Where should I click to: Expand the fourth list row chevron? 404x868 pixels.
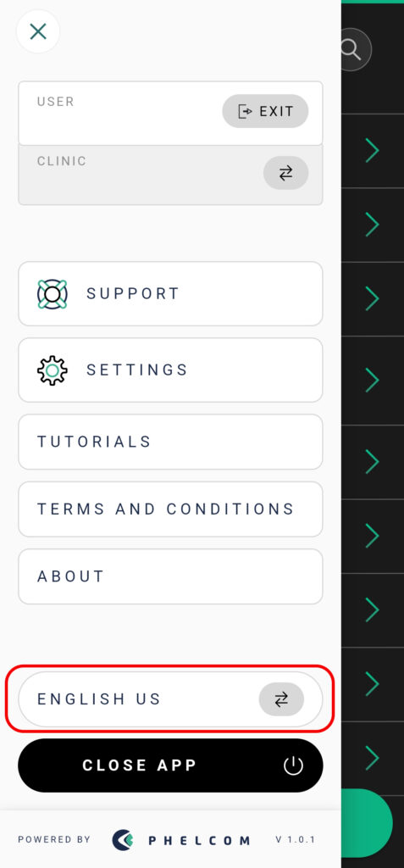coord(372,380)
